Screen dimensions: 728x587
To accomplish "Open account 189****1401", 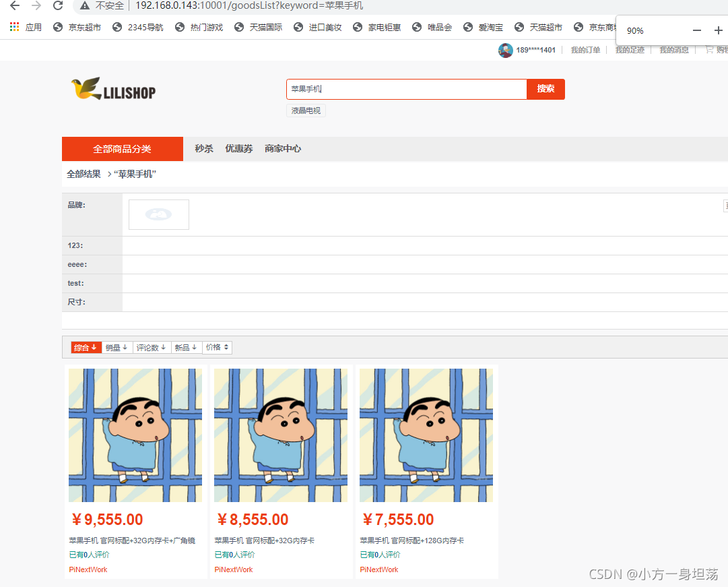I will tap(536, 50).
